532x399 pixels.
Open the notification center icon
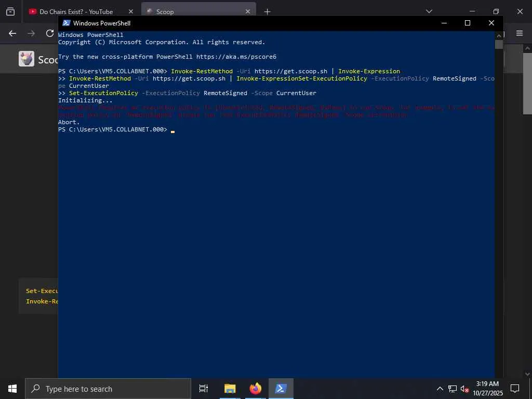515,389
